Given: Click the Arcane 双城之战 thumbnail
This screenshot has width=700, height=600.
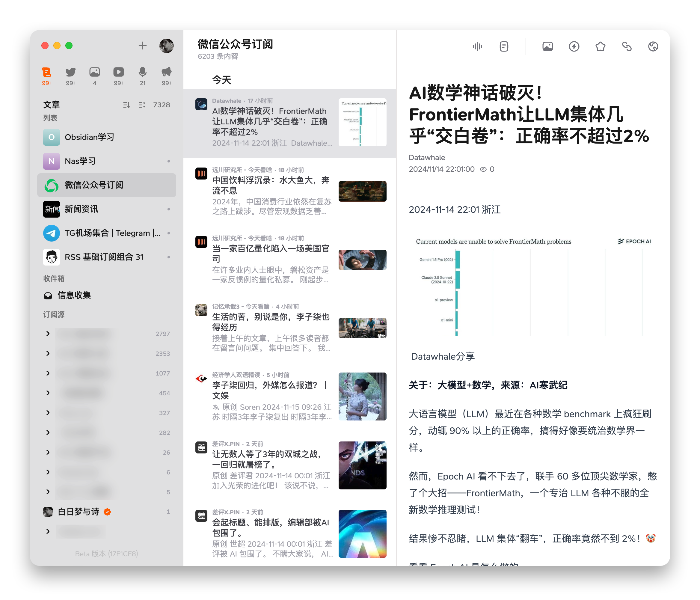Looking at the screenshot, I should tap(363, 465).
